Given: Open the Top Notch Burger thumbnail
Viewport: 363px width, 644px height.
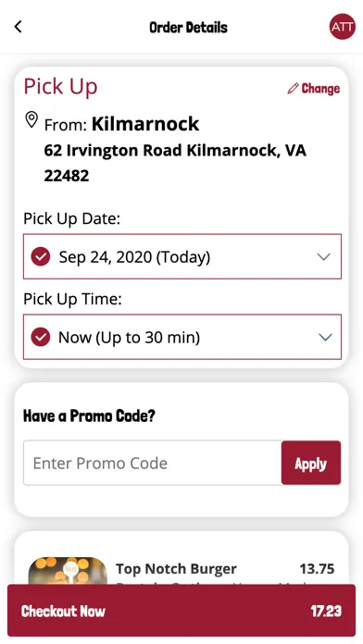Looking at the screenshot, I should pyautogui.click(x=68, y=571).
